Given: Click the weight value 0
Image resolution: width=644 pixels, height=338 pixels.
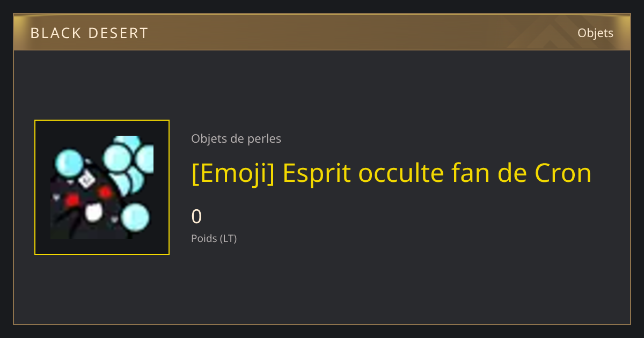Looking at the screenshot, I should click(196, 216).
